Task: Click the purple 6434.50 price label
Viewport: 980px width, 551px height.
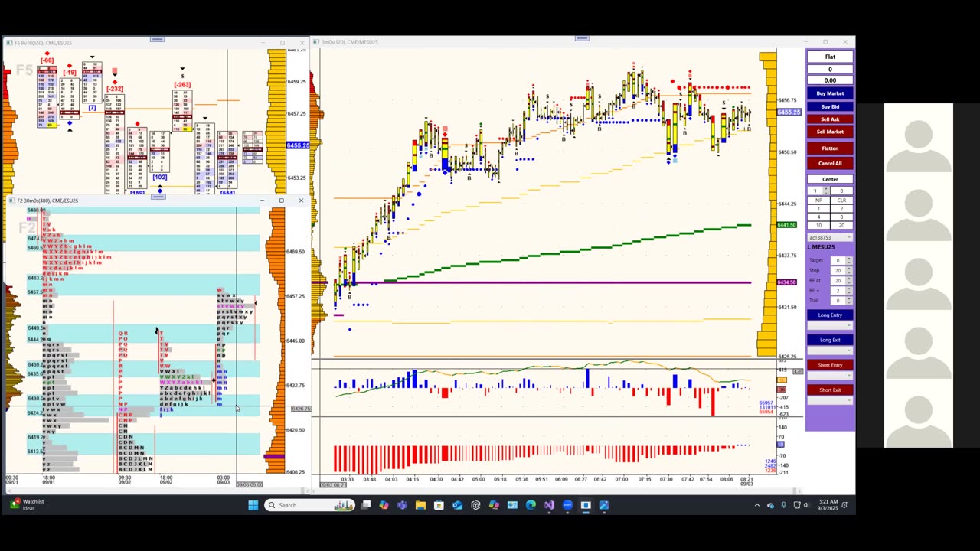Action: click(787, 282)
